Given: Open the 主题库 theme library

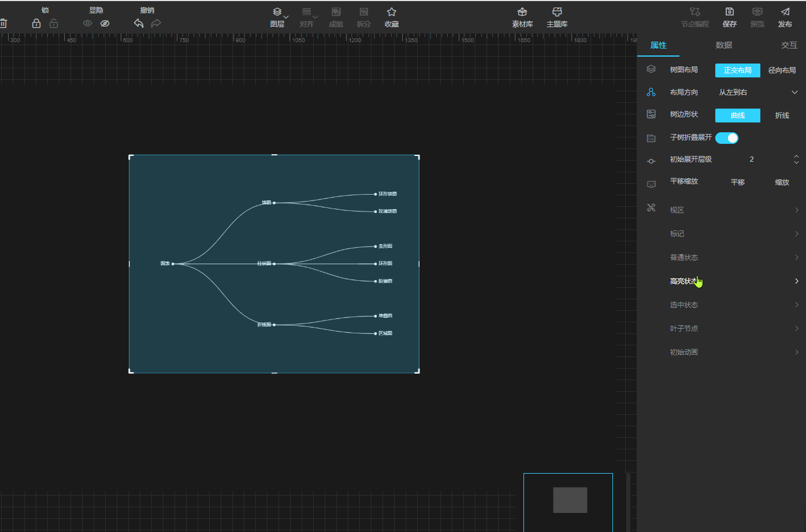Looking at the screenshot, I should point(557,17).
